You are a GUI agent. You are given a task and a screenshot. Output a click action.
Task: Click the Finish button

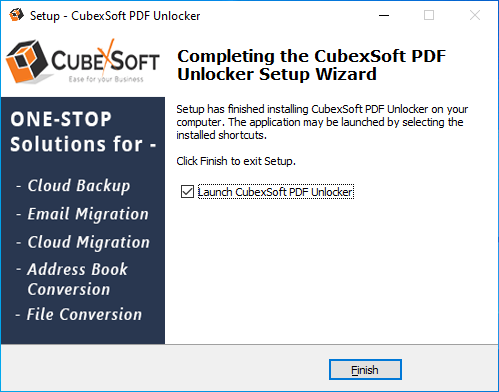[365, 370]
